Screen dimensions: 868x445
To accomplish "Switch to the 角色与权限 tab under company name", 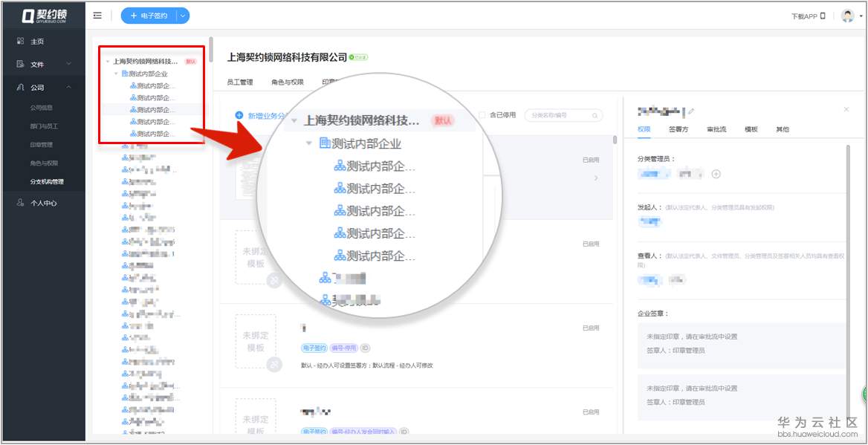I will click(288, 82).
